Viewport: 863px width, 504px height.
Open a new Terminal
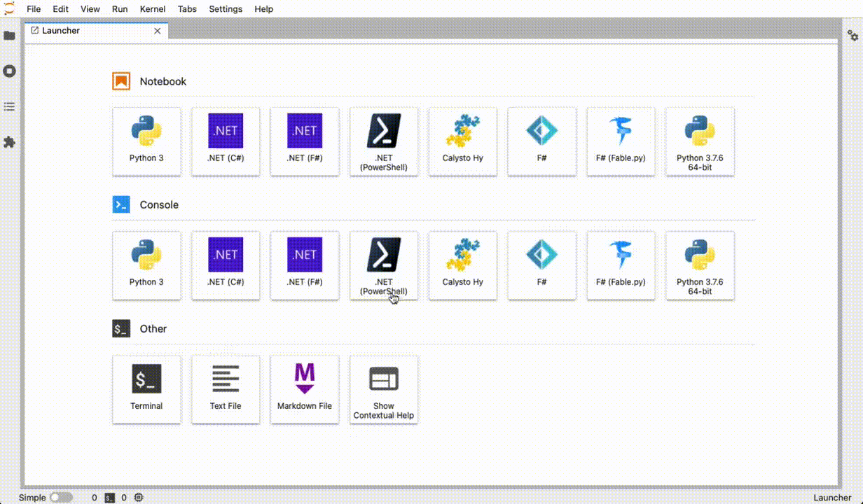(x=146, y=389)
